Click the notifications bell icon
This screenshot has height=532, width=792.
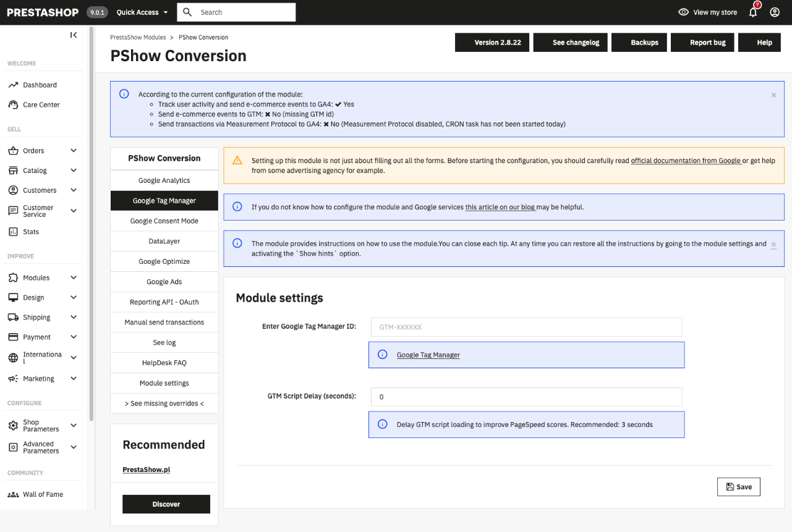coord(752,12)
